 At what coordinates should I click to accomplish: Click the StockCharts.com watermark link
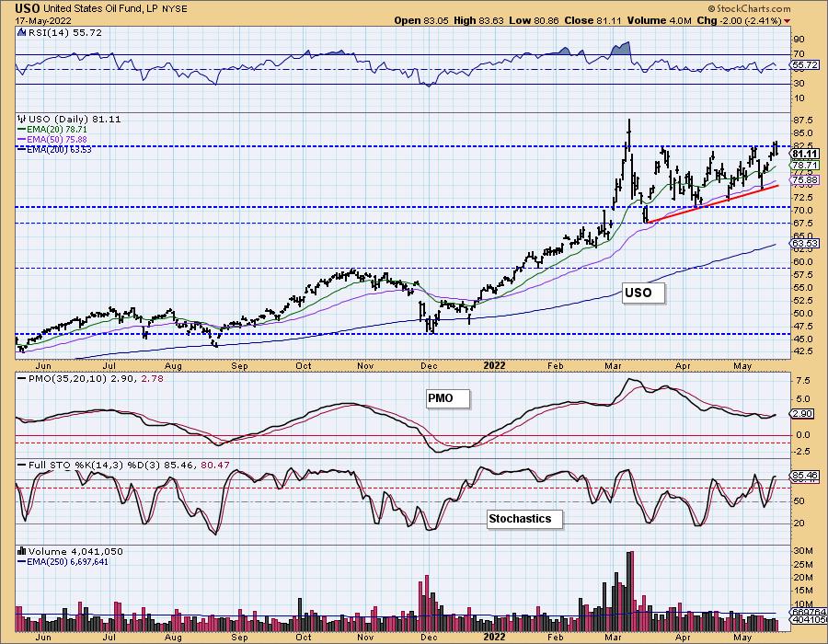749,8
